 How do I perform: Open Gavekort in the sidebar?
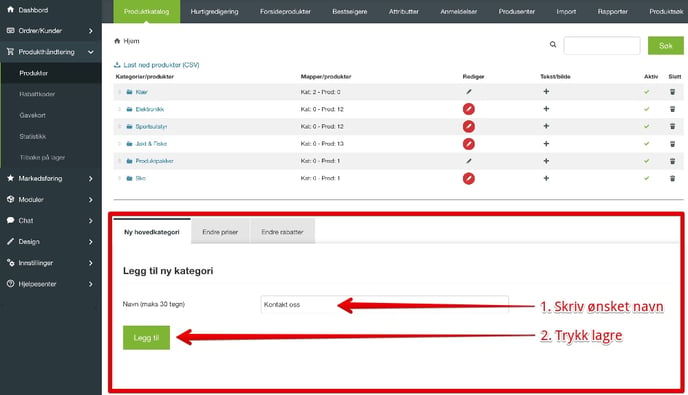pos(32,115)
